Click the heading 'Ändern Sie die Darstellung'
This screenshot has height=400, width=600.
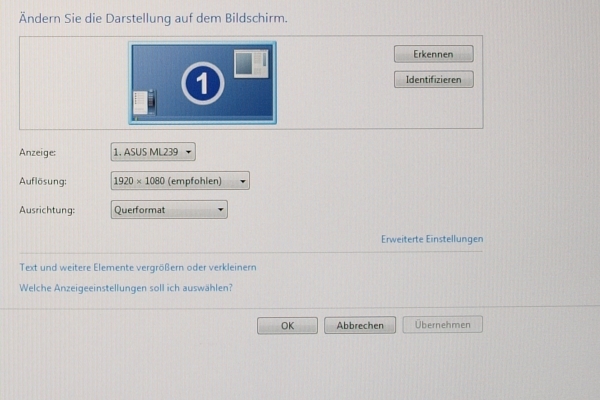[x=153, y=18]
